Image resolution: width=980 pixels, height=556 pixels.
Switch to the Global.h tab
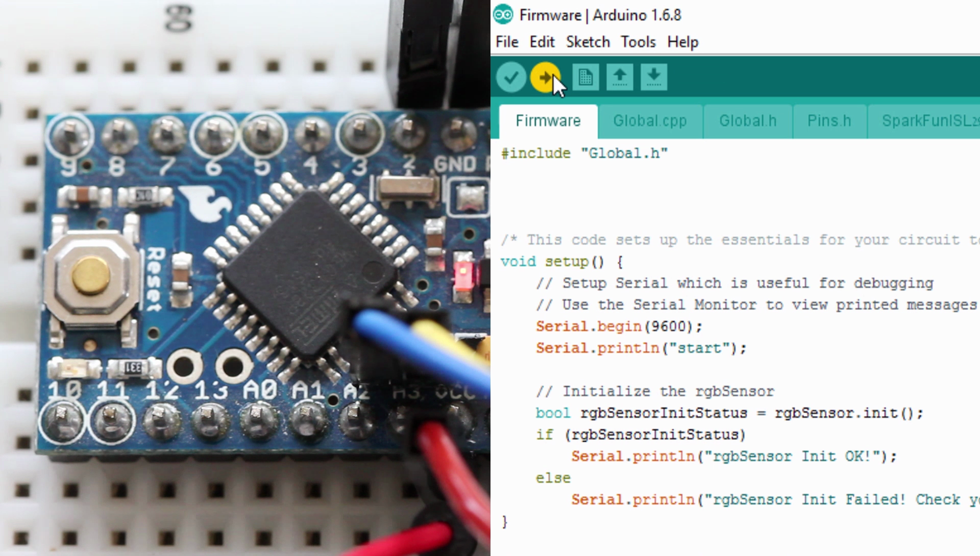[x=748, y=121]
